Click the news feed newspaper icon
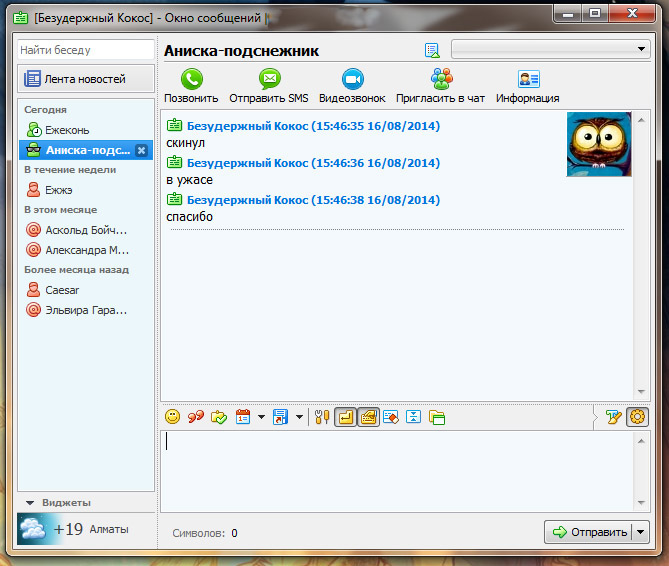This screenshot has width=669, height=566. (32, 79)
